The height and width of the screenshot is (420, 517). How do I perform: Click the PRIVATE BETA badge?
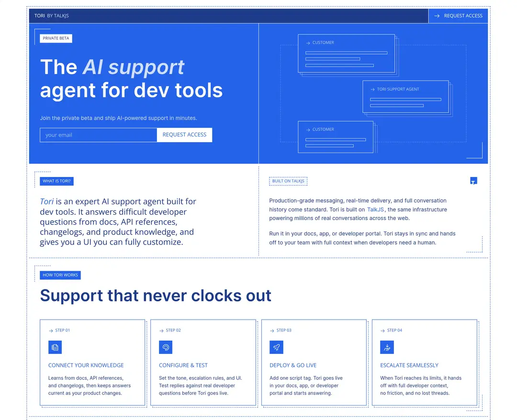(x=56, y=38)
